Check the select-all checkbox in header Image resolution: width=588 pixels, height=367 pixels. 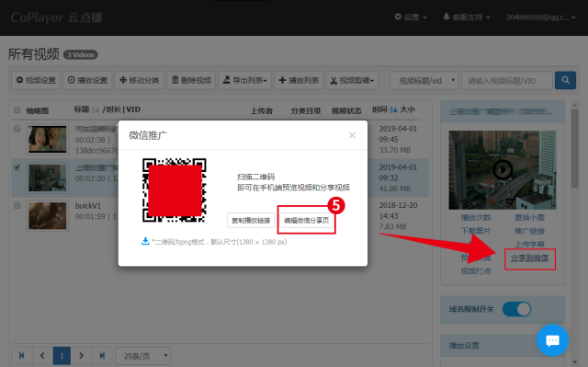tap(17, 110)
